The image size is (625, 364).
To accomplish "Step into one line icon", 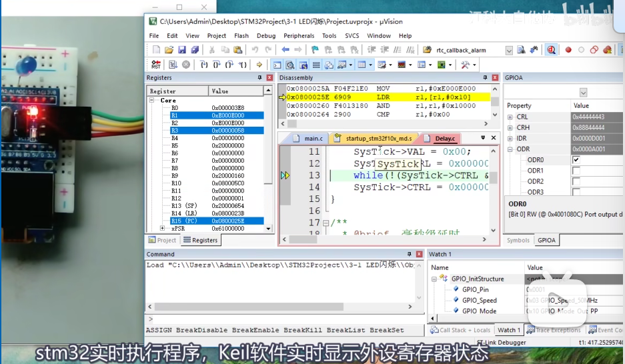I will point(203,65).
